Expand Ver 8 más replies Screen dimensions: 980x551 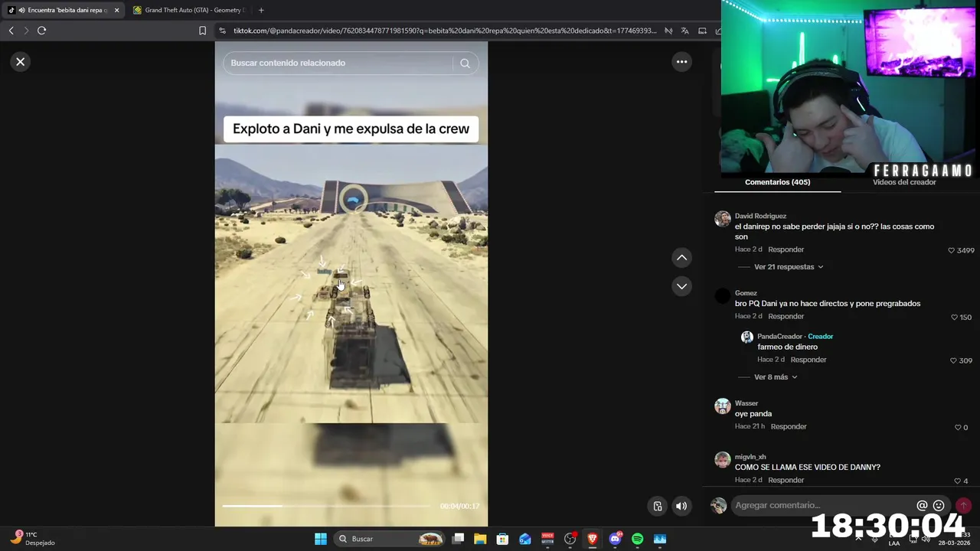[x=776, y=377]
